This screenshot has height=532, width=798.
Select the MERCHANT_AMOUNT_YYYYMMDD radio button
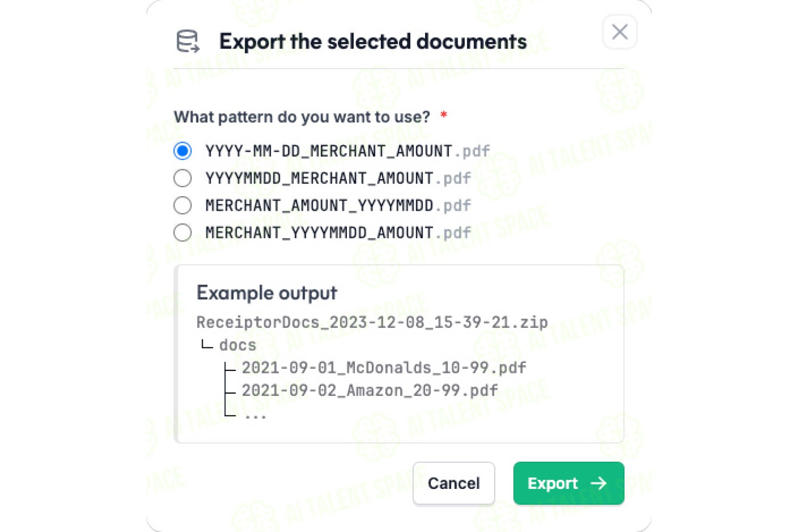coord(182,205)
